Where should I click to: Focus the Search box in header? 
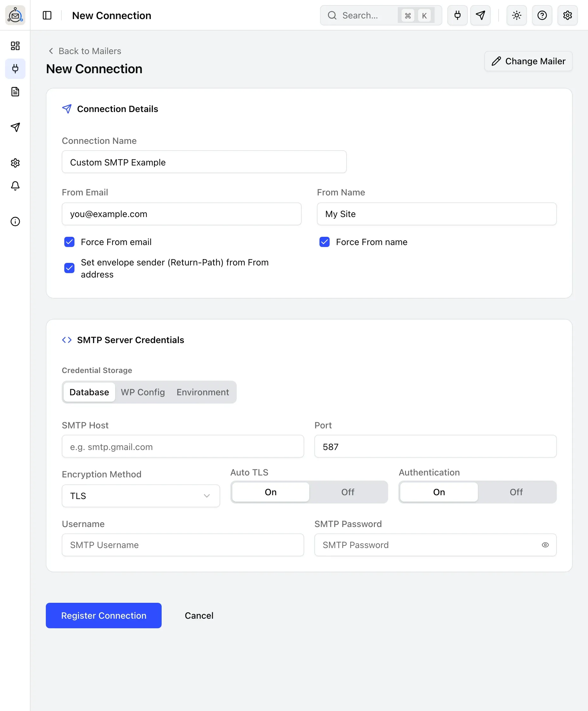[381, 15]
